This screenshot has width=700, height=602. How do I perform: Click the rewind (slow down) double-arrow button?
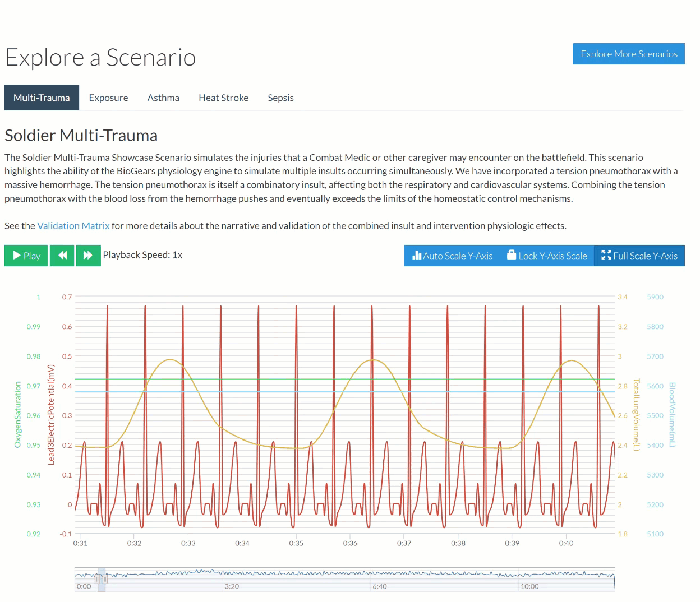pyautogui.click(x=62, y=256)
